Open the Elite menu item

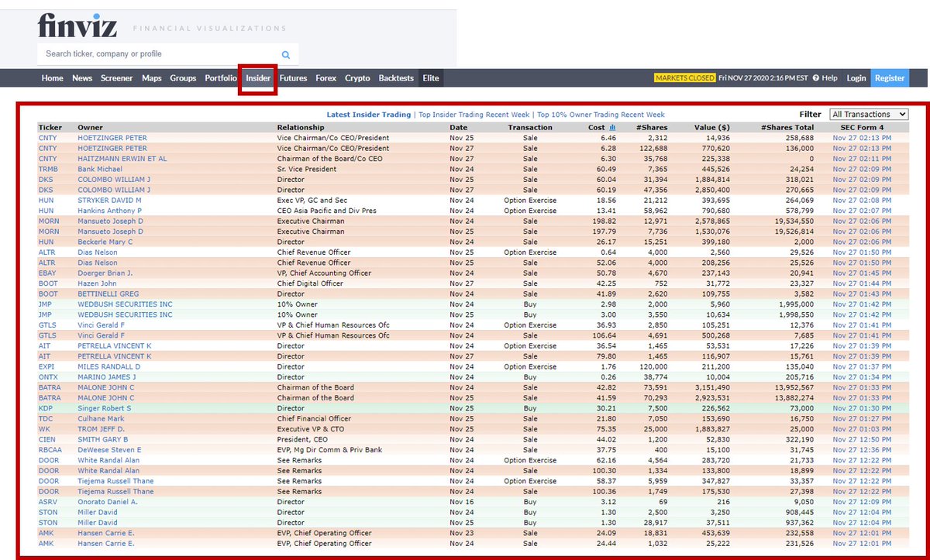(430, 78)
